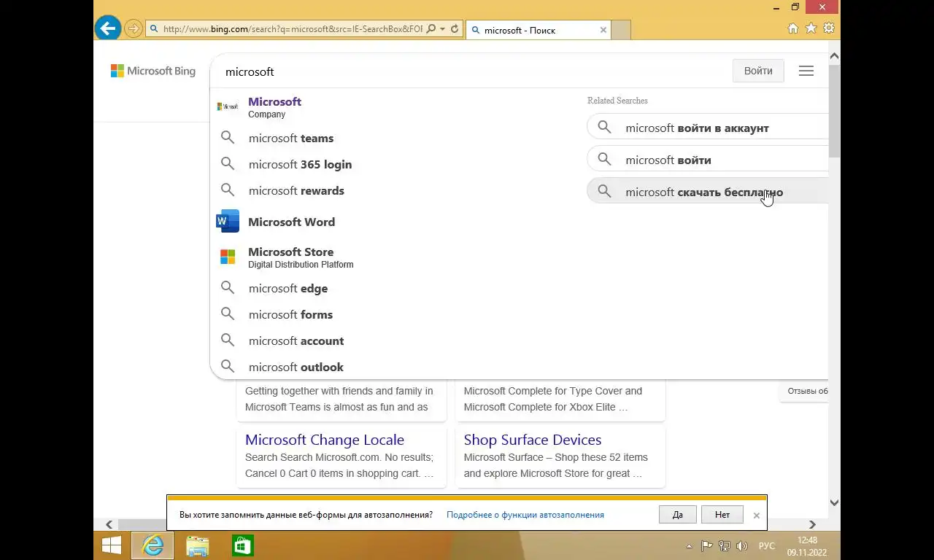Open the 'Shop Surface Devices' link

coord(533,440)
